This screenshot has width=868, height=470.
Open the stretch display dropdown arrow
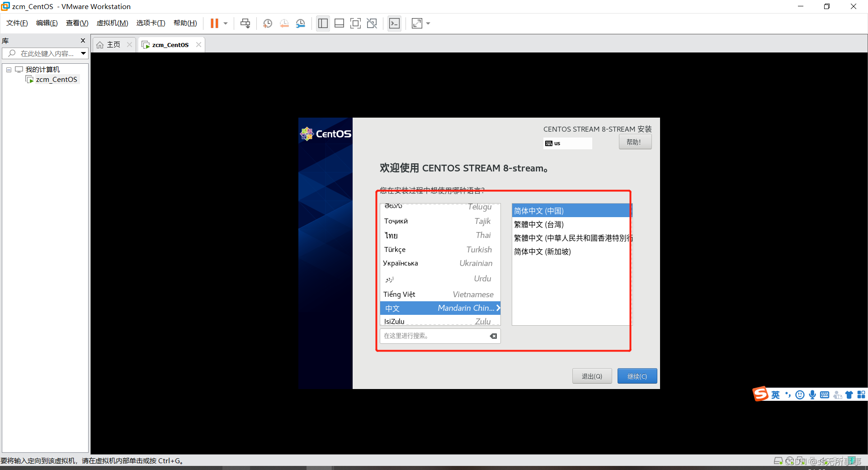(428, 24)
